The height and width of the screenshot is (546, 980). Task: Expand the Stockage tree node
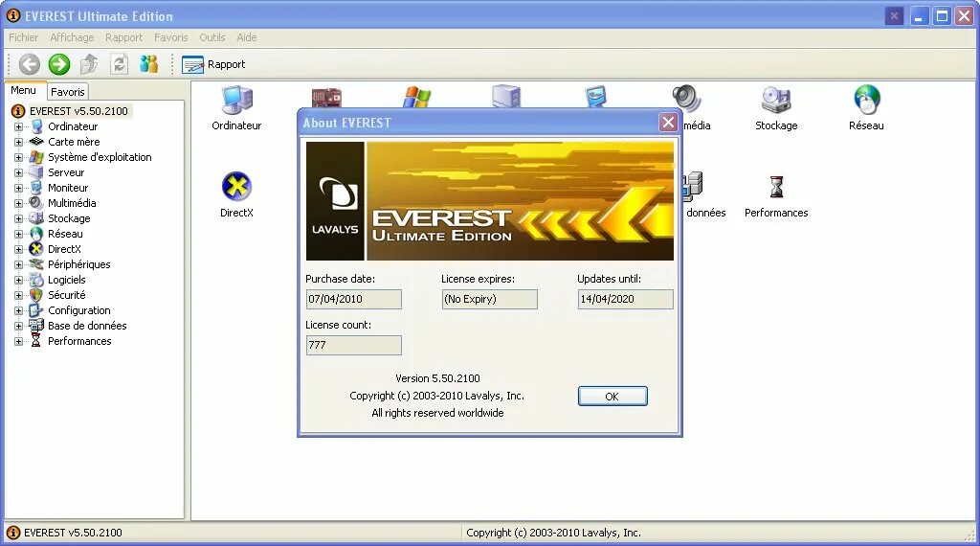pos(19,218)
